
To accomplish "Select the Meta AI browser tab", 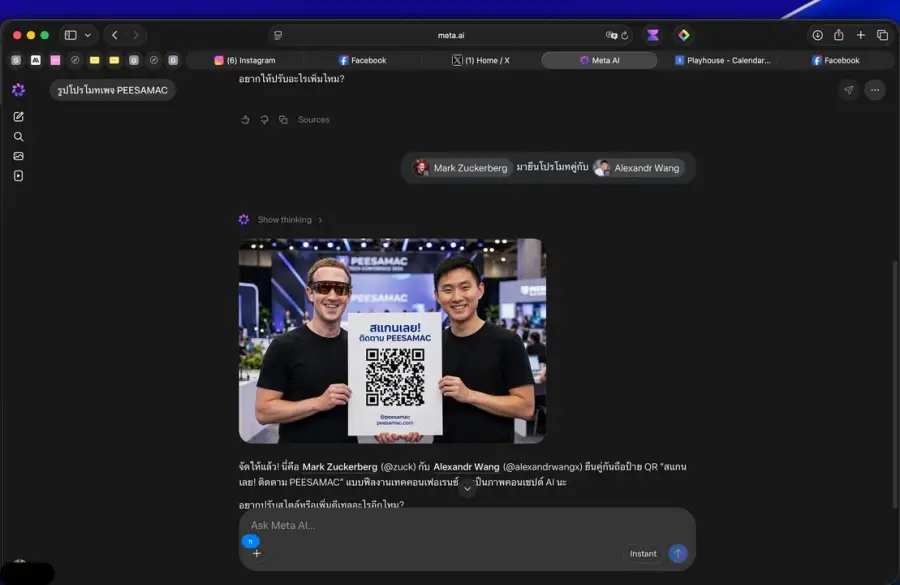I will pos(599,60).
